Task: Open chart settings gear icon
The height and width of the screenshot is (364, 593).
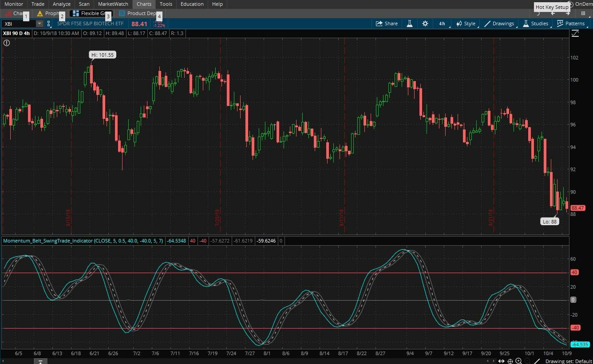Action: (425, 23)
